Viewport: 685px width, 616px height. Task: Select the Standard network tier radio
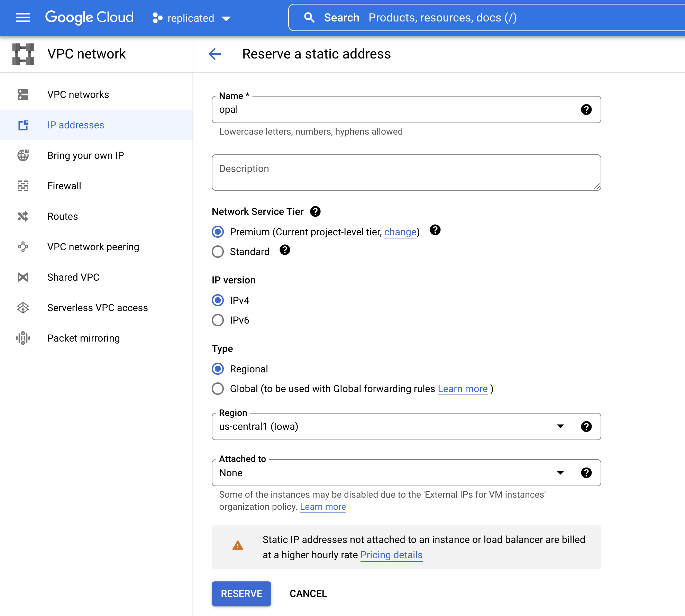[218, 252]
